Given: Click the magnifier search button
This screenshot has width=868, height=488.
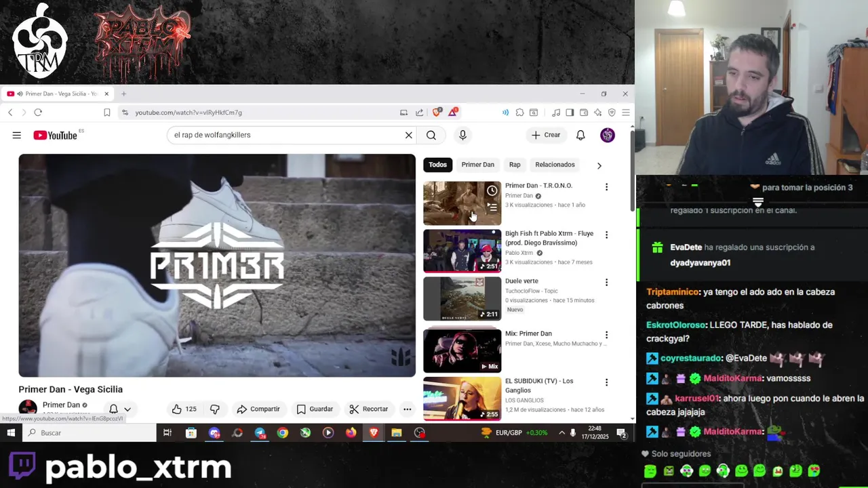Looking at the screenshot, I should pyautogui.click(x=431, y=135).
